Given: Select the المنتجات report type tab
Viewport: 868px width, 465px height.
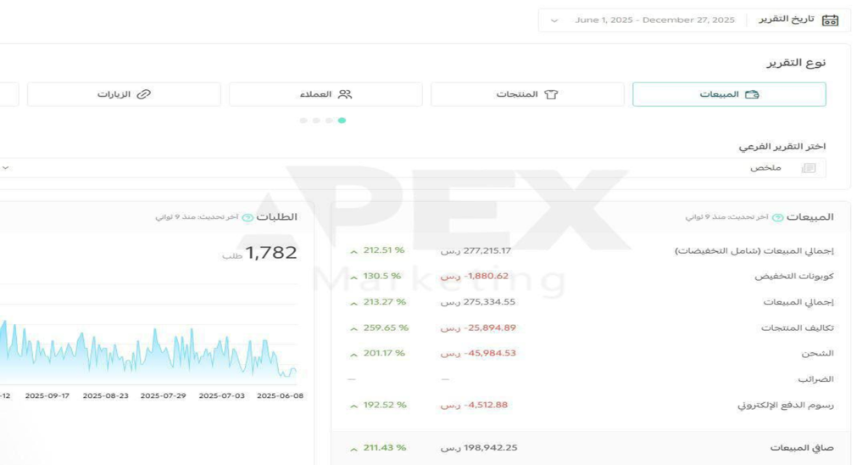Looking at the screenshot, I should [x=527, y=94].
